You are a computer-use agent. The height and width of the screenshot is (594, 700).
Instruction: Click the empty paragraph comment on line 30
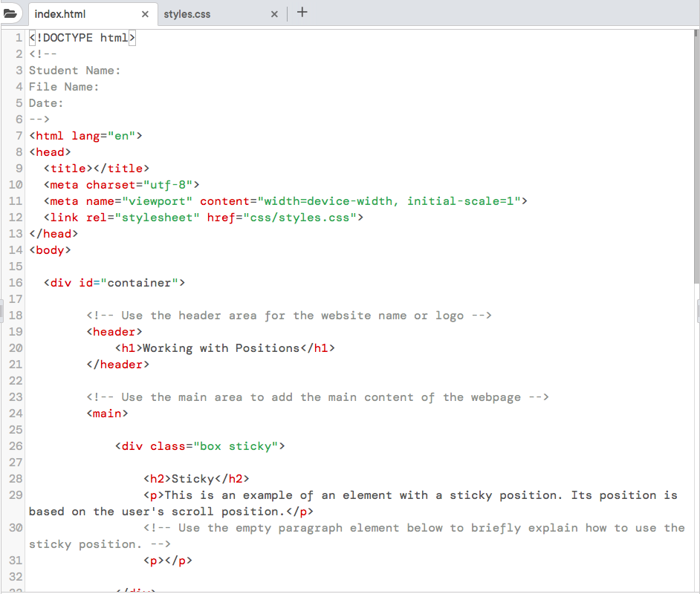point(357,536)
